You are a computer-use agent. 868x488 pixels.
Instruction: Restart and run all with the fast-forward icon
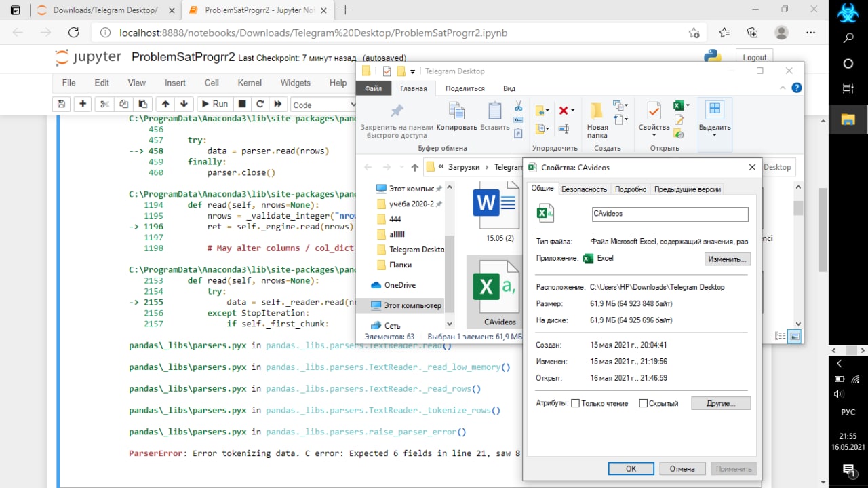277,104
